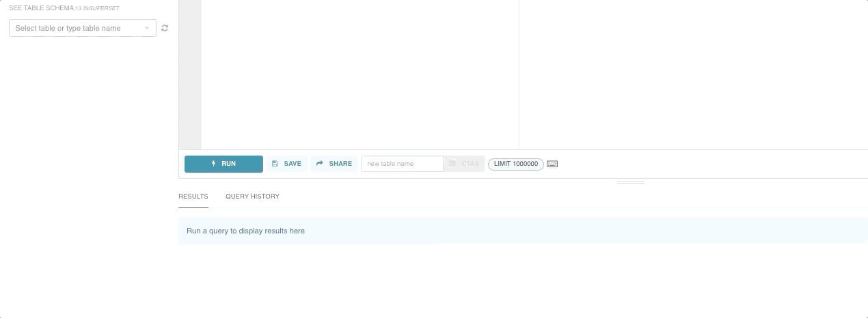Show keyboard shortcuts icon
Screen dimensions: 868x318
point(552,164)
